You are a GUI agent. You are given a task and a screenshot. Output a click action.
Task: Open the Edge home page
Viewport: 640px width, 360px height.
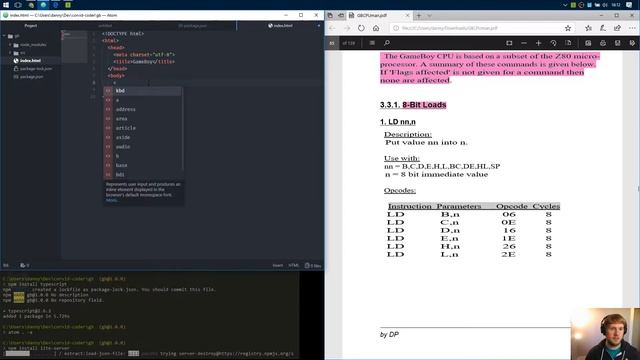[x=376, y=28]
